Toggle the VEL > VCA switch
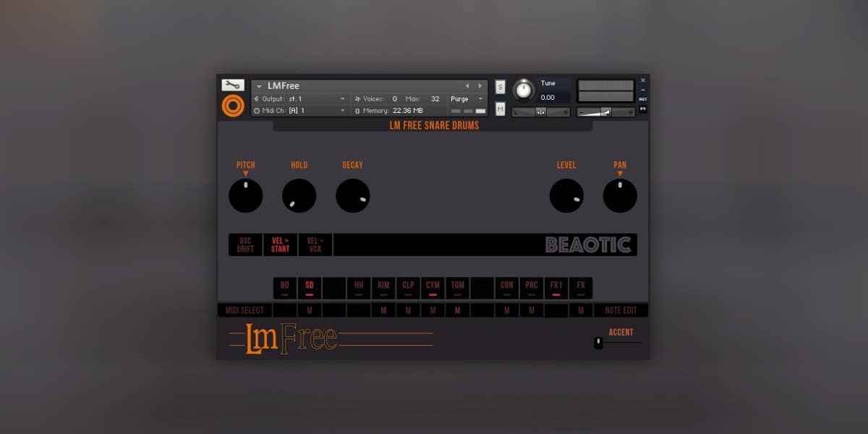868x434 pixels. point(315,244)
